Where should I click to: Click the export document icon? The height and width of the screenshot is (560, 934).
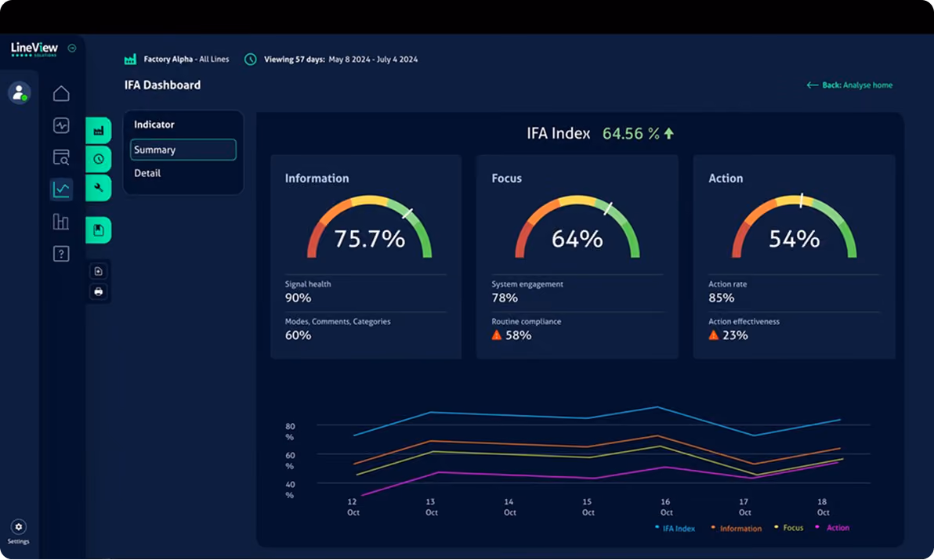(98, 271)
